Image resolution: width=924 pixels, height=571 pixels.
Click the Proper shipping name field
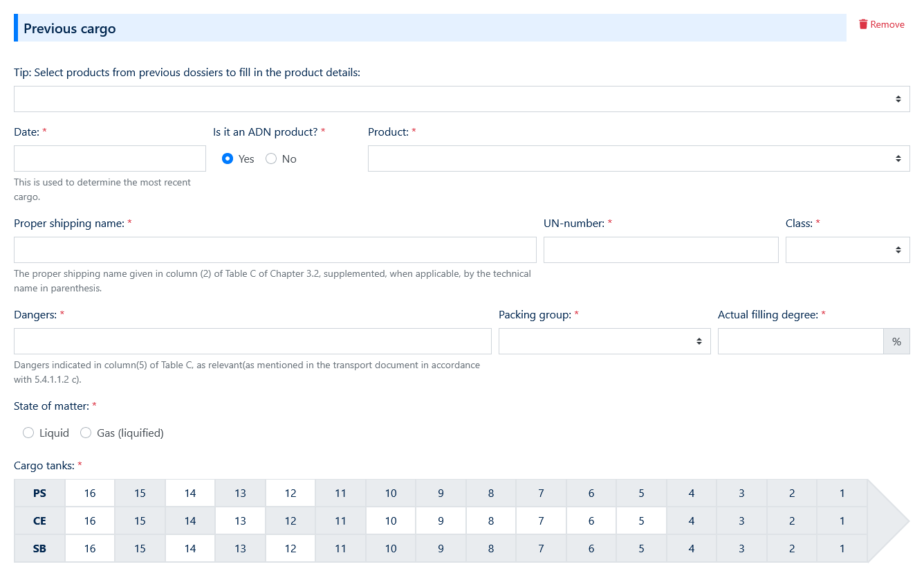[275, 249]
